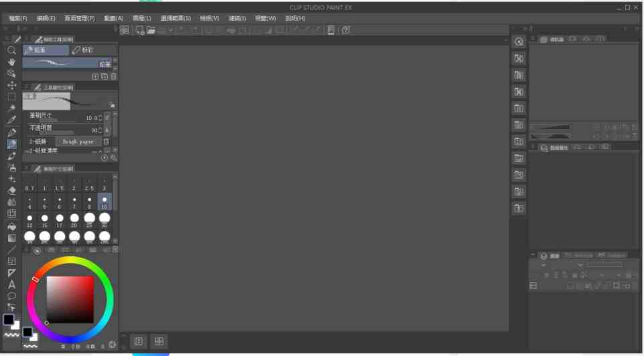The width and height of the screenshot is (644, 356).
Task: Click the brush size stepper next to 10.0
Action: pos(100,118)
